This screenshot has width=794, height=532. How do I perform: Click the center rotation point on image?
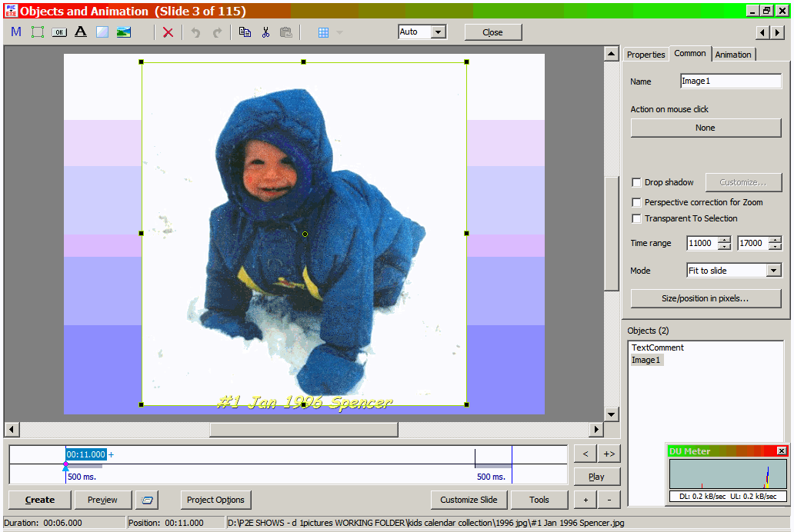click(305, 234)
